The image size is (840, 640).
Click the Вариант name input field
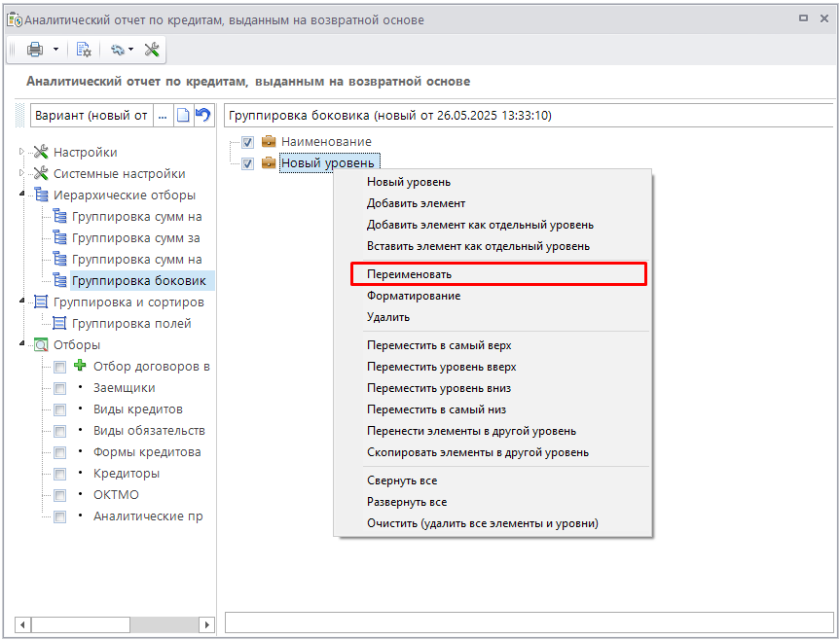91,116
